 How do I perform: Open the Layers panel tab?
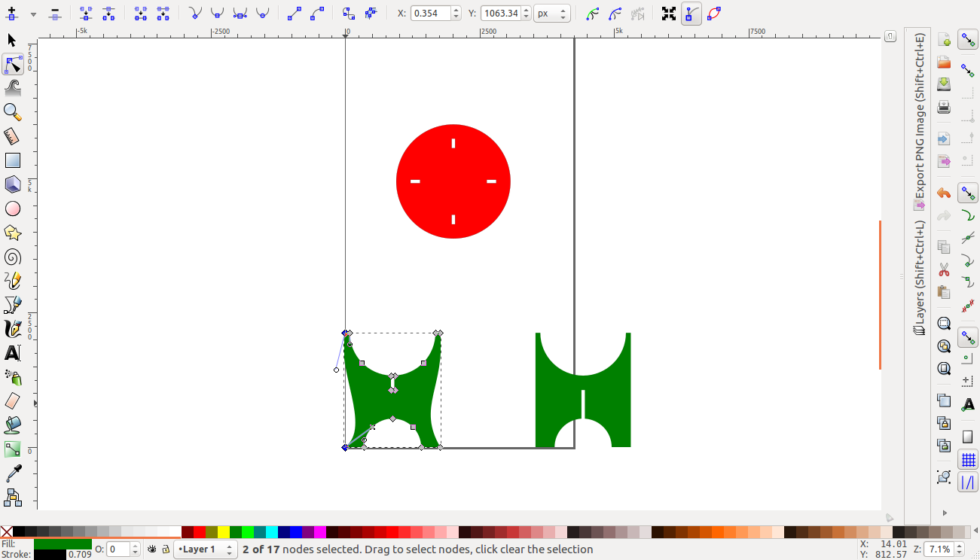point(920,278)
